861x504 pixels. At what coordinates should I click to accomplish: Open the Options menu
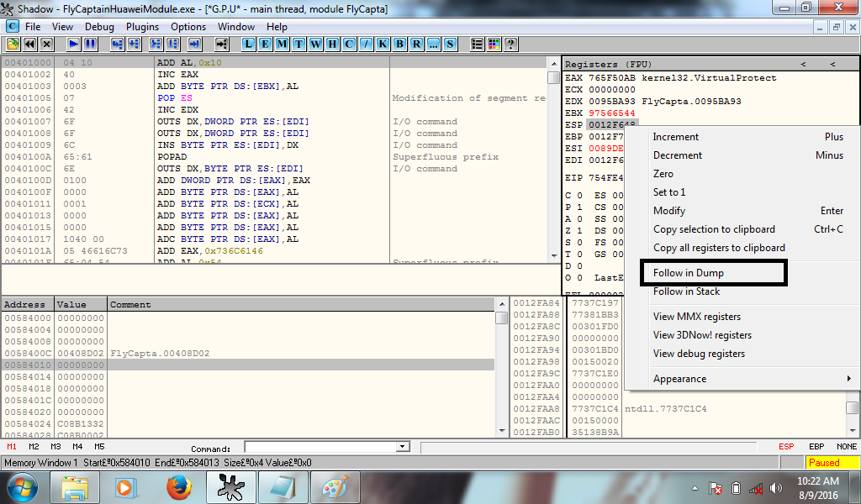pyautogui.click(x=188, y=27)
